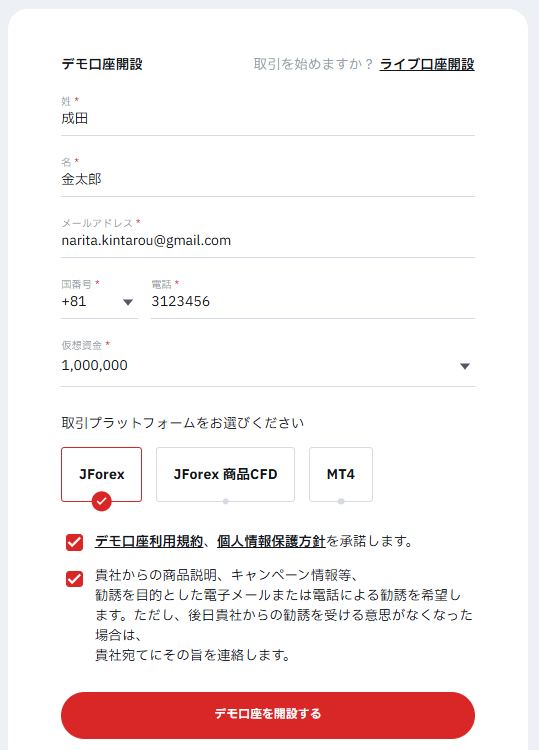Image resolution: width=539 pixels, height=750 pixels.
Task: Submit with the デモ口座を開設する button
Action: (x=268, y=715)
